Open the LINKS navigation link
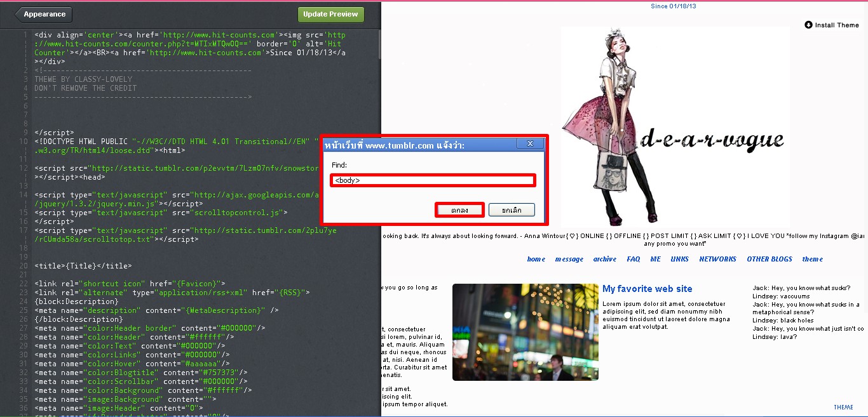This screenshot has height=417, width=868. (x=679, y=259)
